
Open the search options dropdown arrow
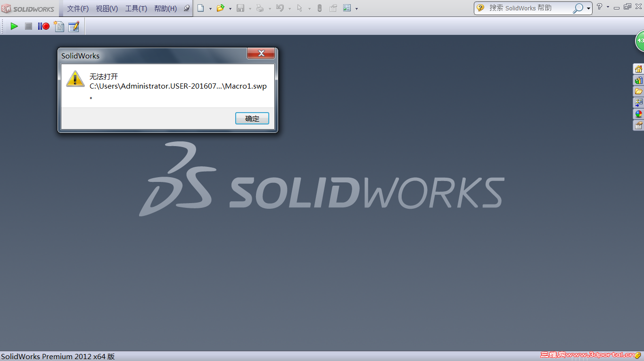pyautogui.click(x=588, y=8)
